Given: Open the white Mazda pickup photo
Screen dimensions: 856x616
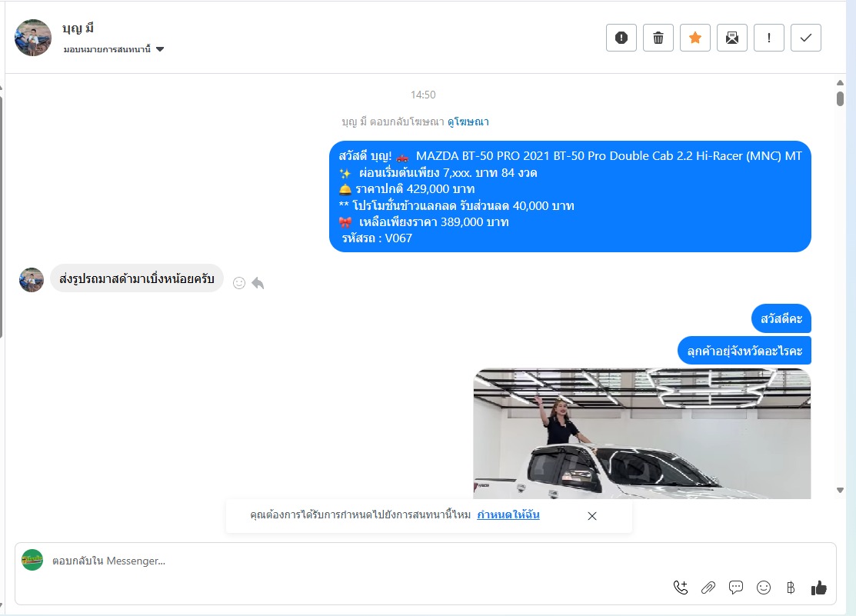Looking at the screenshot, I should point(642,434).
